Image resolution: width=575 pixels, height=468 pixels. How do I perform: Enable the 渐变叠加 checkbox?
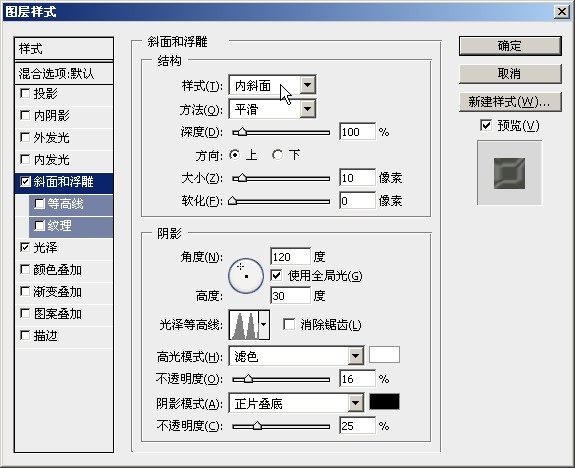coord(25,292)
